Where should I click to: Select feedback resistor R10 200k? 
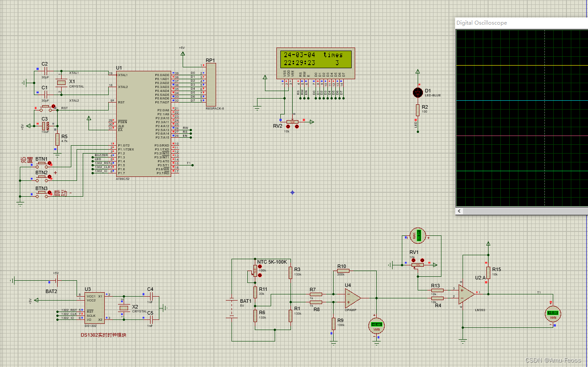tap(343, 271)
